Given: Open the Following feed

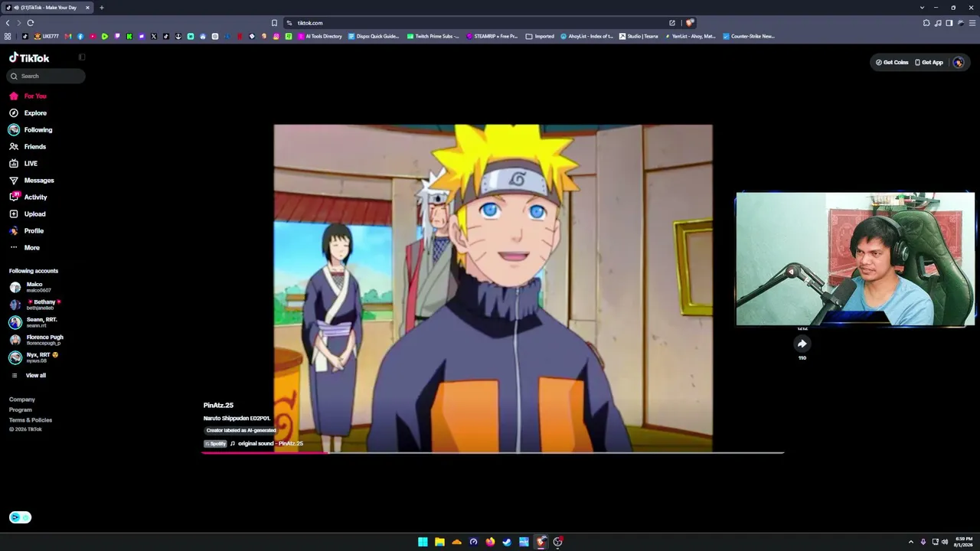Looking at the screenshot, I should click(31, 129).
